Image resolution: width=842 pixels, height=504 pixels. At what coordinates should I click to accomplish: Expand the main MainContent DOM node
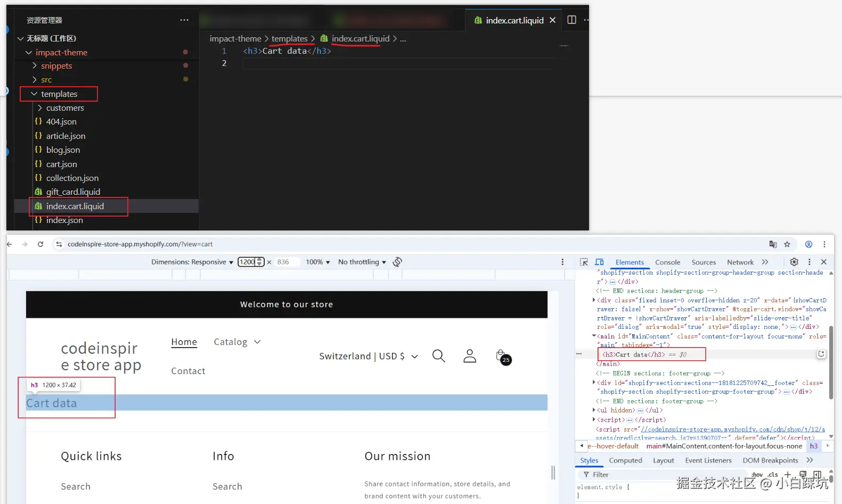click(x=594, y=336)
